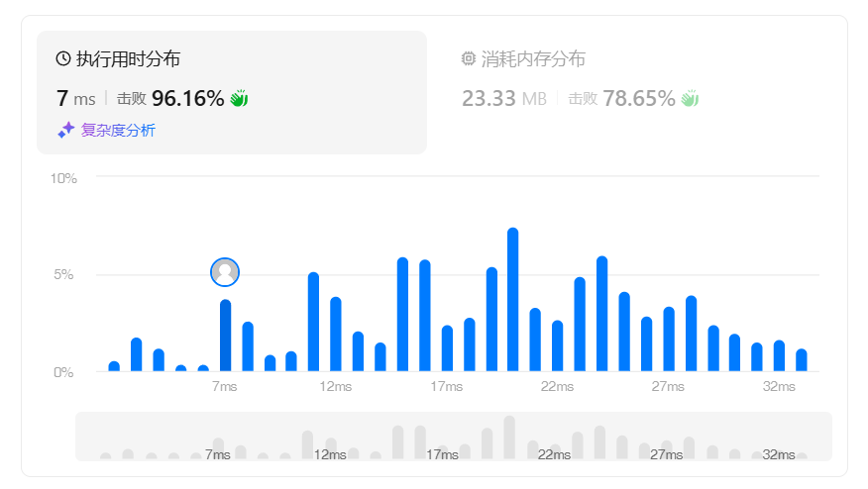The height and width of the screenshot is (489, 868).
Task: Click the 0% y-axis label
Action: [63, 372]
